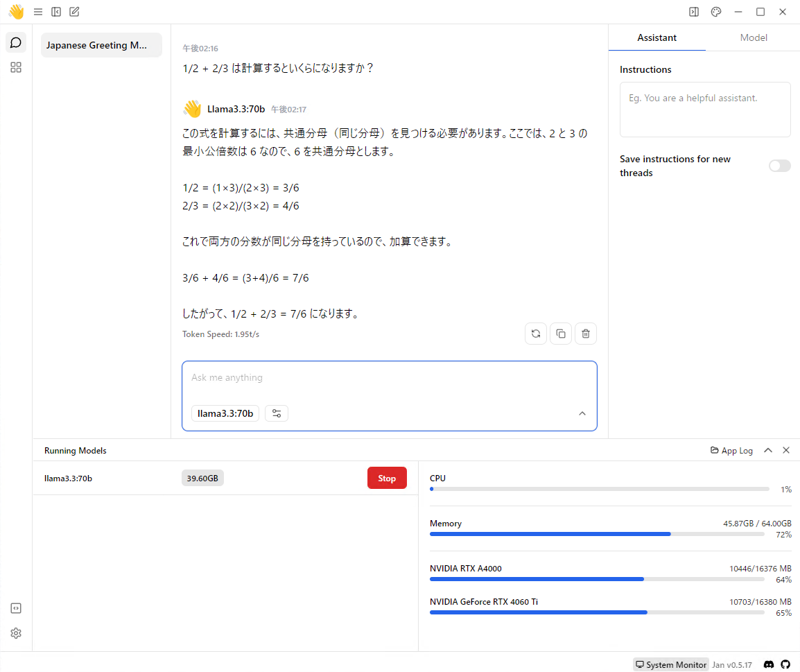Switch to the Model tab
Image resolution: width=800 pixels, height=672 pixels.
tap(754, 37)
